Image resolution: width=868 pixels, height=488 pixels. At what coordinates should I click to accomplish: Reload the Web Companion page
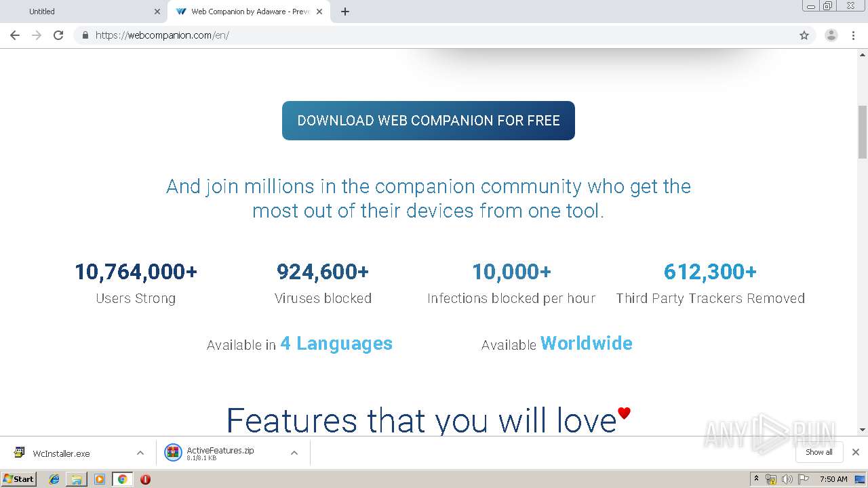(x=58, y=35)
